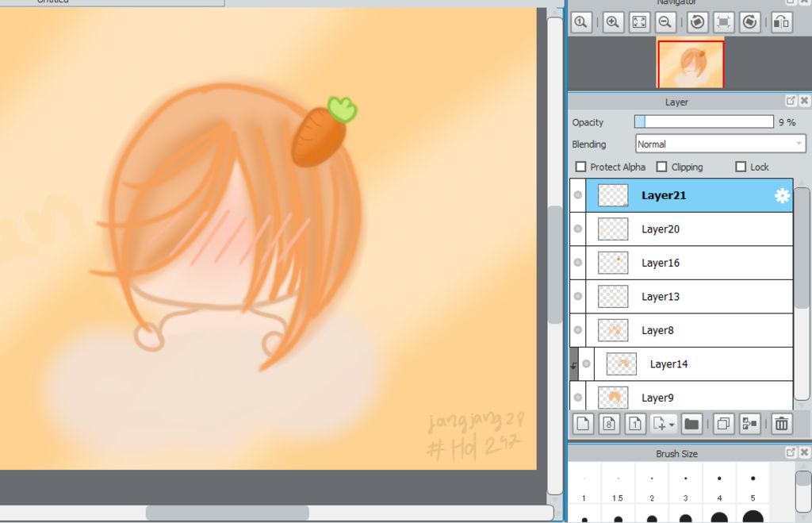Close the Layer panel
812x523 pixels.
pos(804,101)
